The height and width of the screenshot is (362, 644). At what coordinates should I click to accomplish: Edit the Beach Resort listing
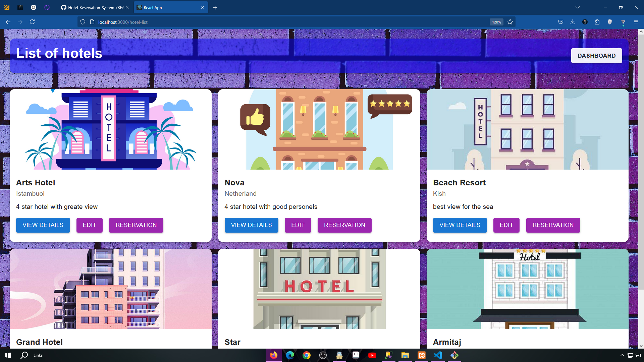506,225
